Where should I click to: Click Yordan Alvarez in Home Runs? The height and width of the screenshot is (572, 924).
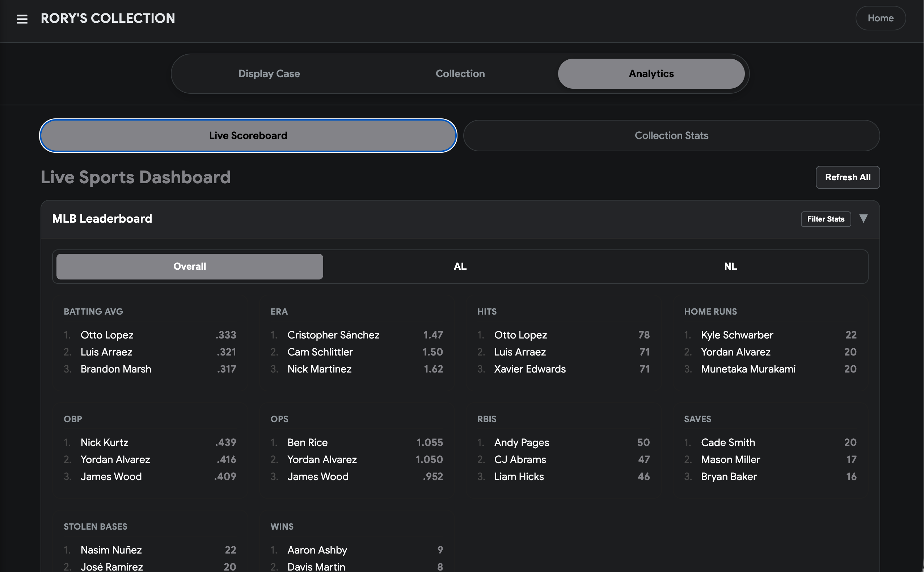[736, 352]
